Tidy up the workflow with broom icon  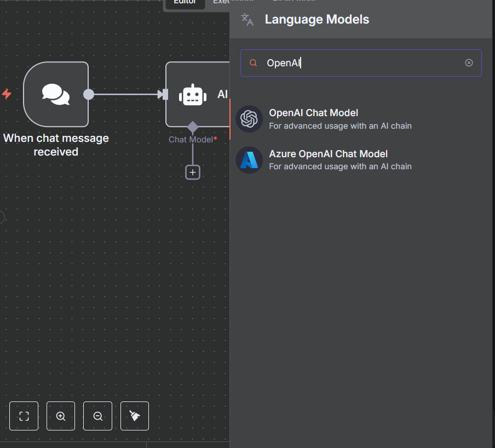(135, 416)
